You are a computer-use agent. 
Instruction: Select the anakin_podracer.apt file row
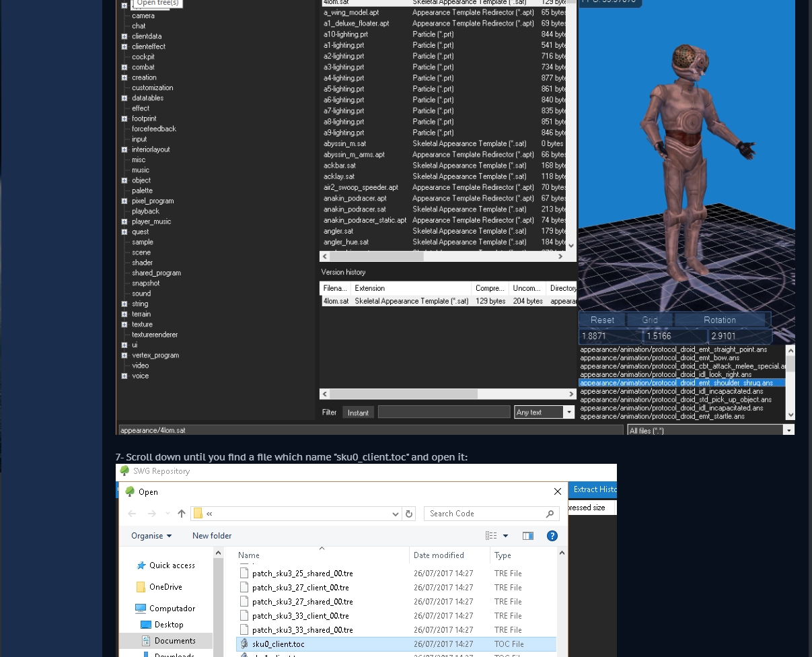click(443, 199)
